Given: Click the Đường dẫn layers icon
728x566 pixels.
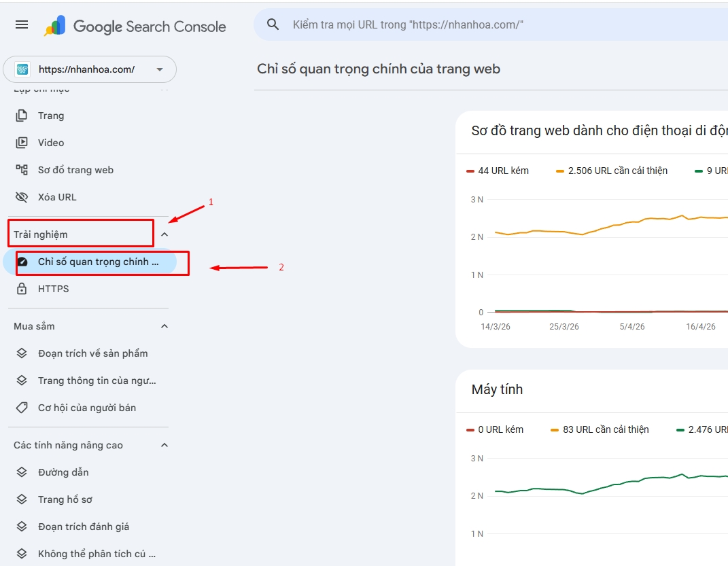Looking at the screenshot, I should pos(22,472).
